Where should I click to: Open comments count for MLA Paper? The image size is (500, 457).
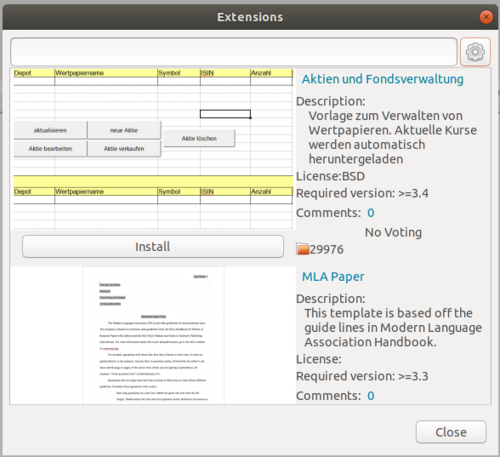[371, 396]
